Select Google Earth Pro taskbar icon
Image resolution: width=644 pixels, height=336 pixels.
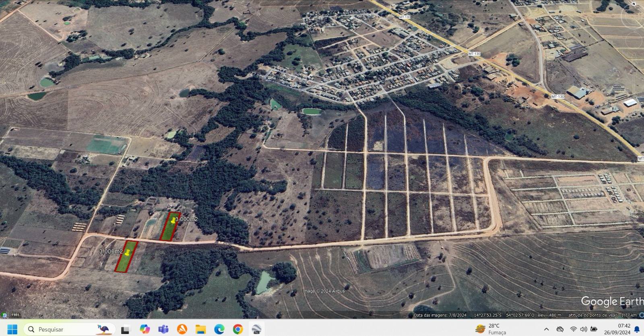[x=256, y=329]
